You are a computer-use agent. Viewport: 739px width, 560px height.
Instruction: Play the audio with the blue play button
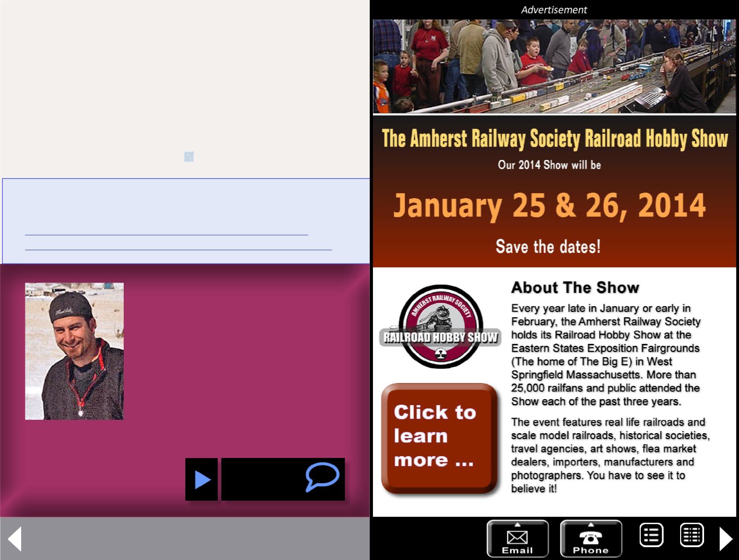(201, 479)
